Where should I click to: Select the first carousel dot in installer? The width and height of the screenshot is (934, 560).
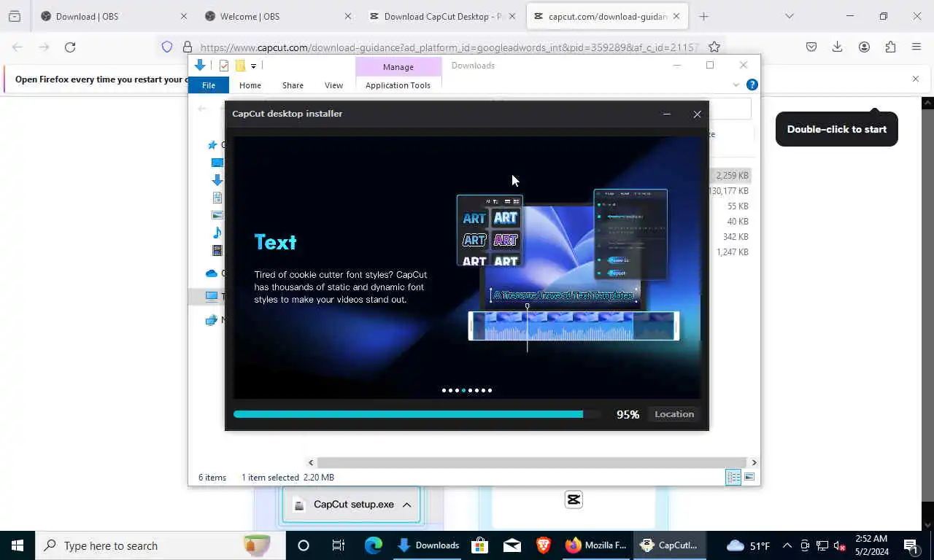(x=444, y=390)
